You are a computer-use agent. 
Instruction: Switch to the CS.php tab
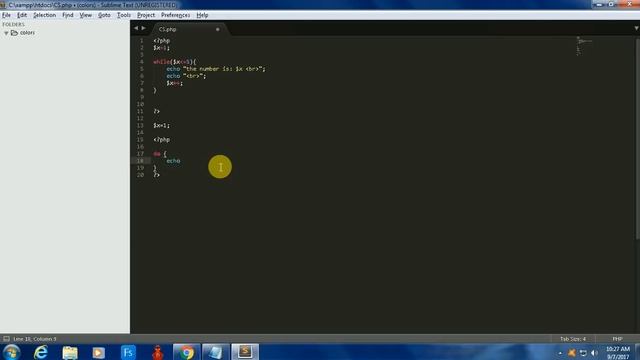click(x=168, y=29)
